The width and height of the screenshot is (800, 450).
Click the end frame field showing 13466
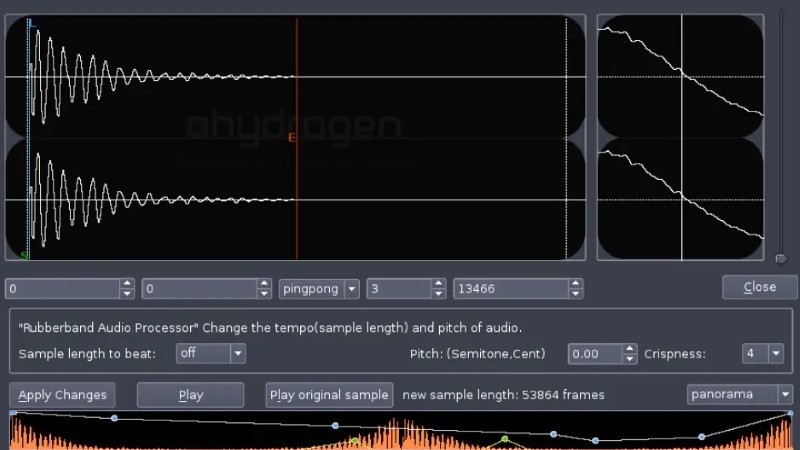pos(511,289)
